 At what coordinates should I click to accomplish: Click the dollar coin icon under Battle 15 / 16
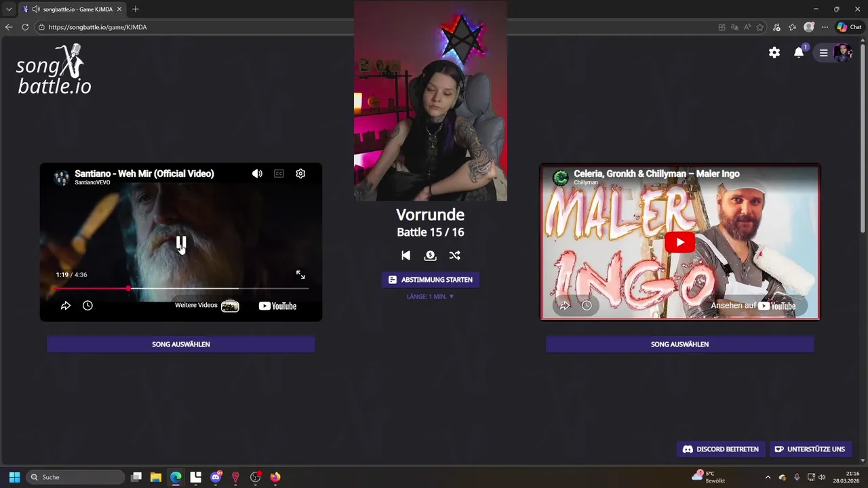(x=430, y=256)
